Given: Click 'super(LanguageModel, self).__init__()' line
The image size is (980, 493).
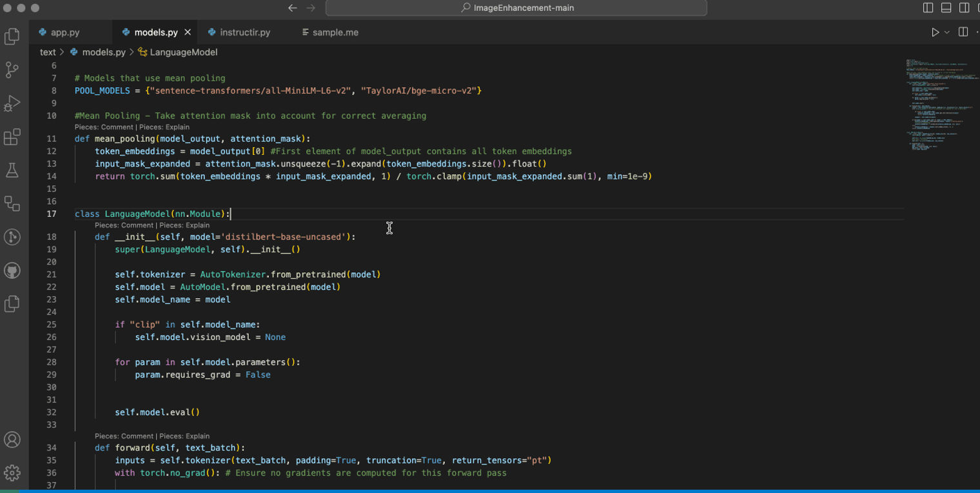Looking at the screenshot, I should 208,250.
